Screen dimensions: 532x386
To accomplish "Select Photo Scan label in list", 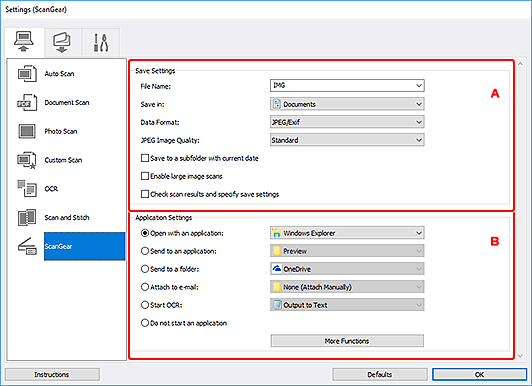I will 61,131.
